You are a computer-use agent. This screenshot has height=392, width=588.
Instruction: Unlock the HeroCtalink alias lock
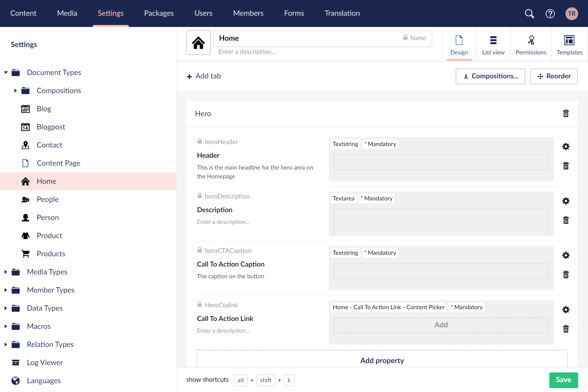pyautogui.click(x=199, y=304)
